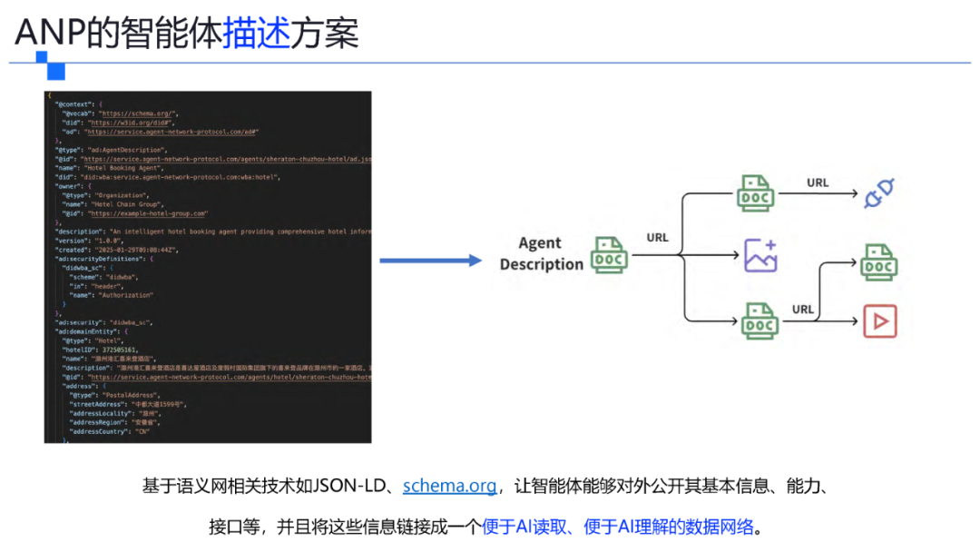Click the "version": "1.0.0" code line
The width and height of the screenshot is (980, 552).
coord(89,241)
